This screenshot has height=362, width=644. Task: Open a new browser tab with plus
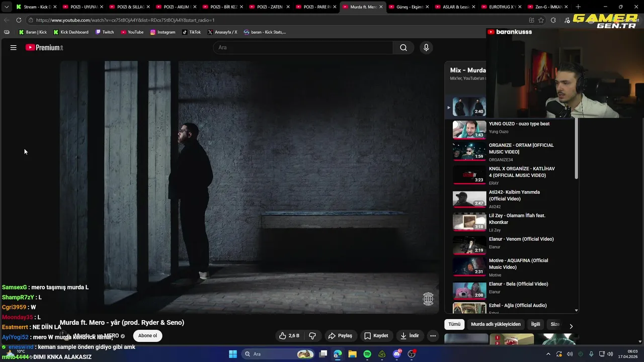point(578,7)
